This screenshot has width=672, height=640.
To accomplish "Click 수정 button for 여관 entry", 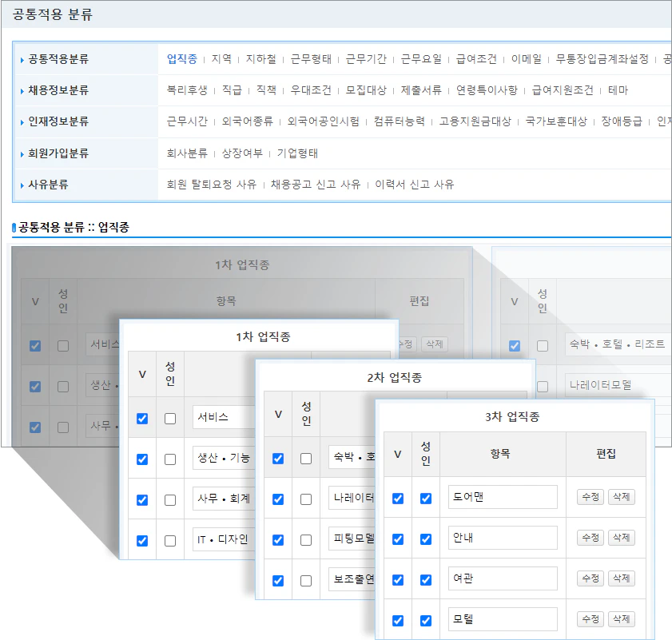I will [x=590, y=577].
